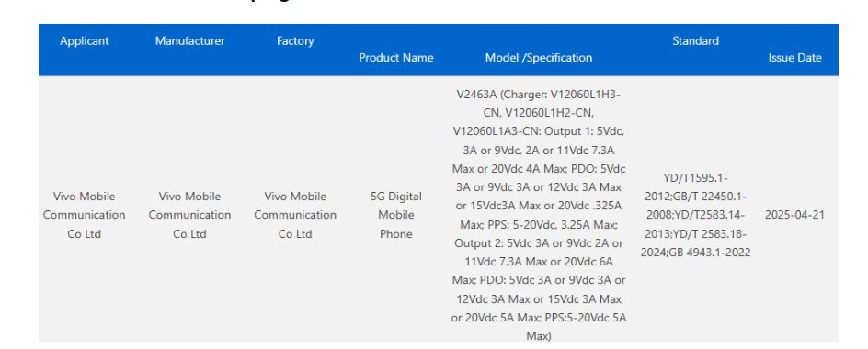Click the Issue Date column header
Screen dimensions: 868x349
click(x=794, y=58)
